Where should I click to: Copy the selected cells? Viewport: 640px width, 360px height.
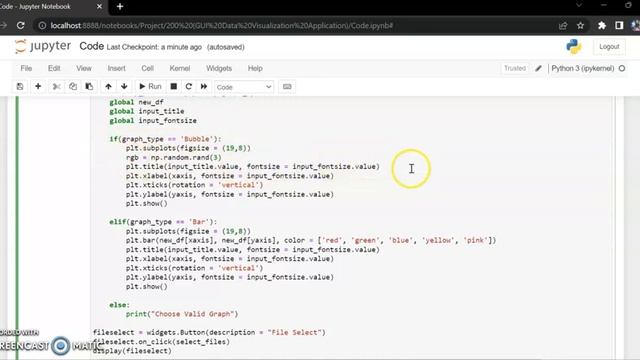click(73, 87)
